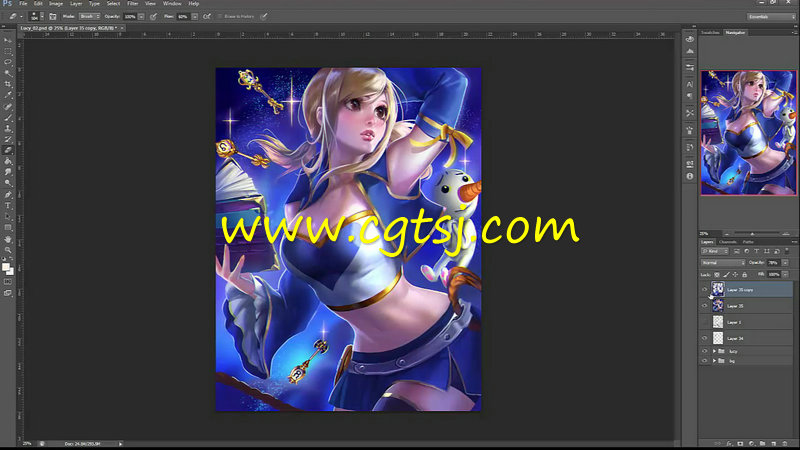Select the Lasso tool
800x450 pixels.
8,62
